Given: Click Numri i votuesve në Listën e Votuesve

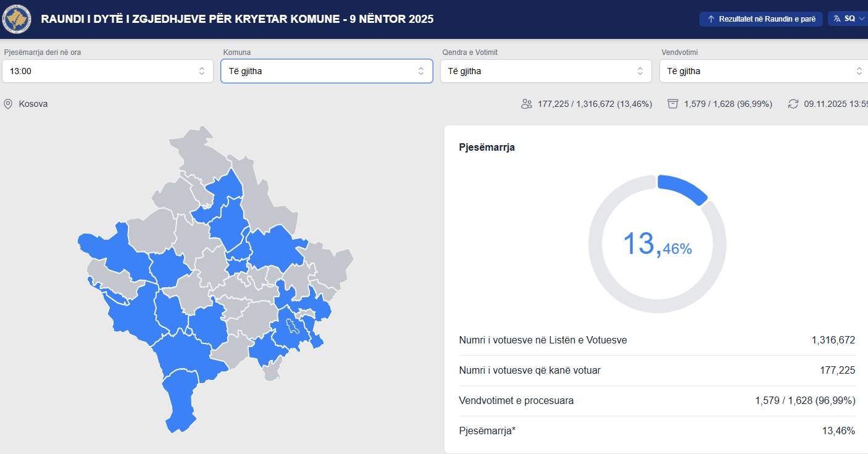Looking at the screenshot, I should pos(543,340).
